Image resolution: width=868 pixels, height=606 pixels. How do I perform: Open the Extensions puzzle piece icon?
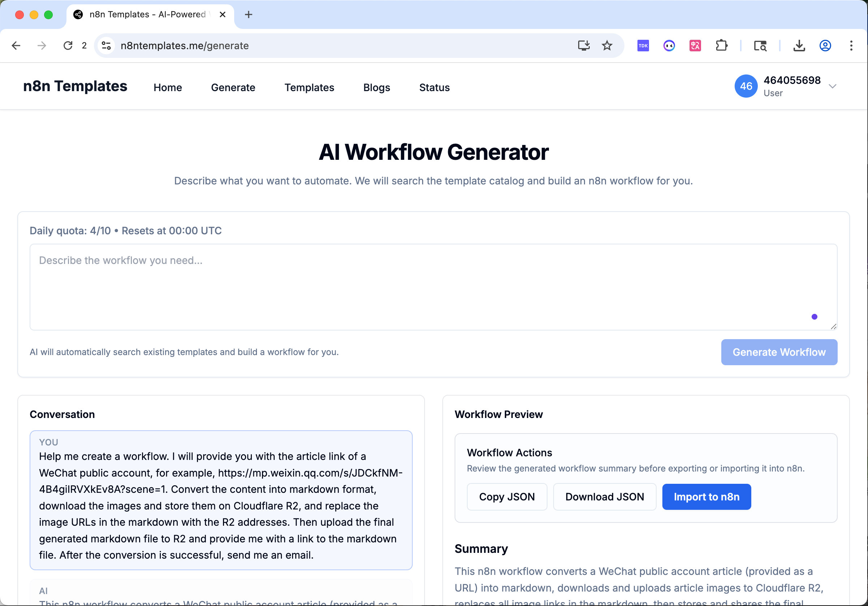click(x=721, y=46)
